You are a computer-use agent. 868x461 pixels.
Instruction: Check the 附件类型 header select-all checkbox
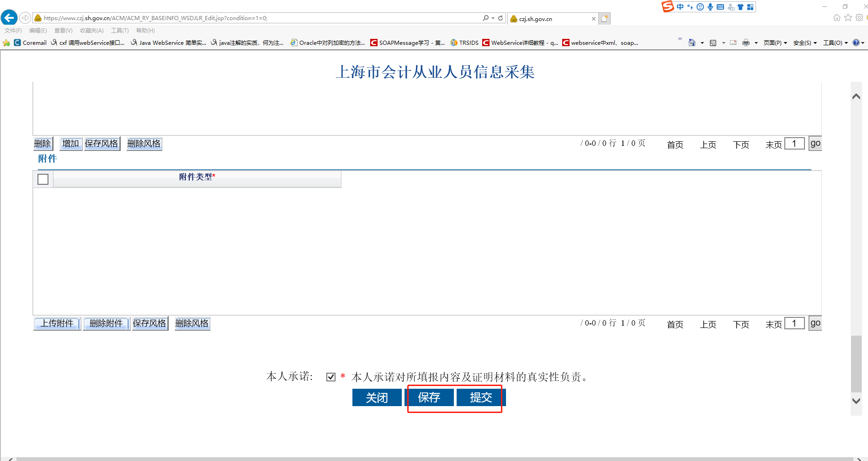tap(43, 179)
